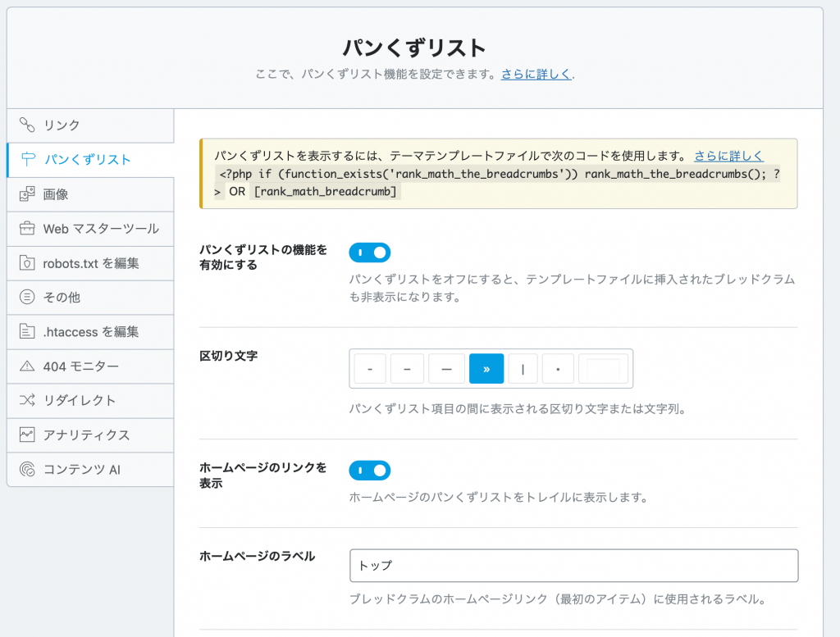The height and width of the screenshot is (637, 840).
Task: Click the circled-lines icon beside その他
Action: click(27, 297)
